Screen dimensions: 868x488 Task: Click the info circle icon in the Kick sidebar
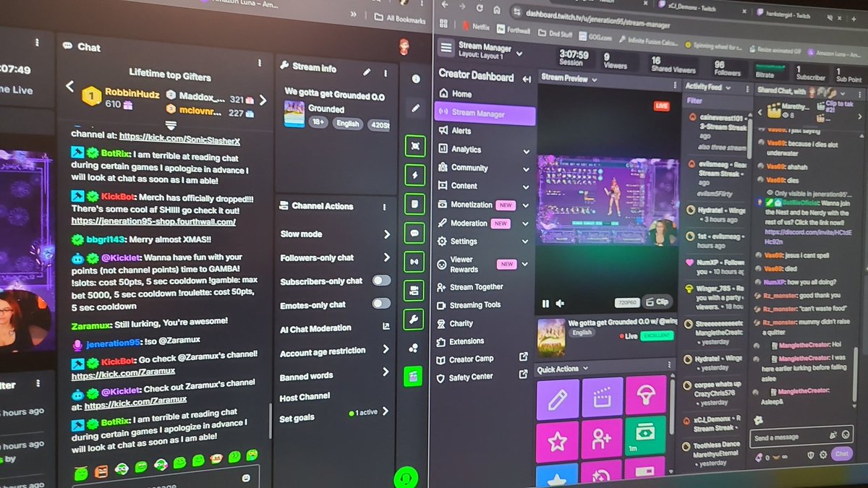point(416,79)
